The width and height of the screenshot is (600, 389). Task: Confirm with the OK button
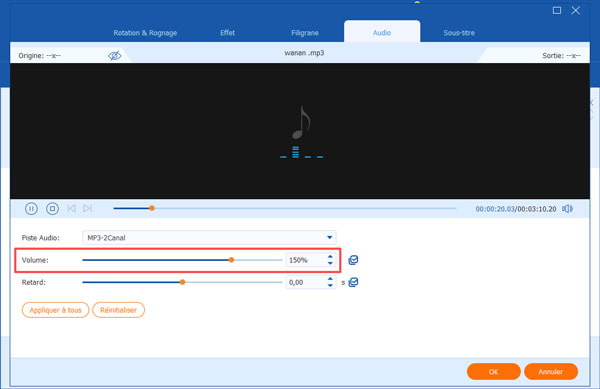[494, 371]
